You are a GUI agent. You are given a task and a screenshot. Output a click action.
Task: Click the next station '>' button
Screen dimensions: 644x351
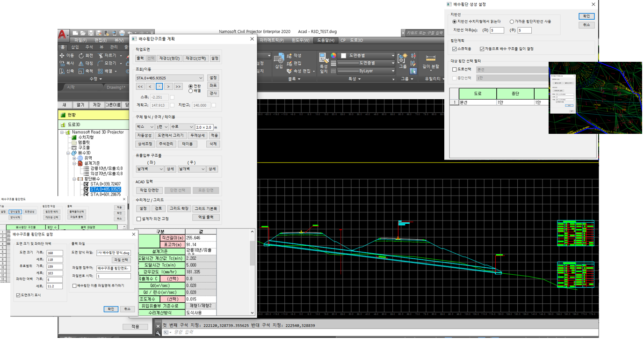pos(168,87)
